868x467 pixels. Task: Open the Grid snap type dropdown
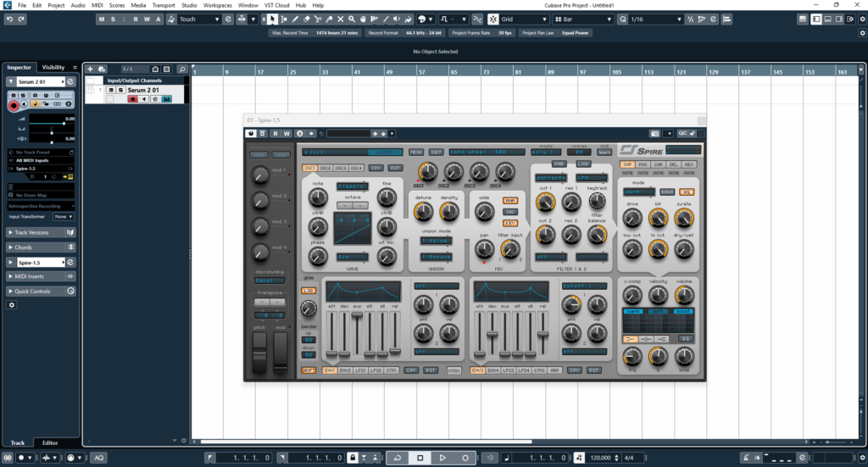(x=524, y=19)
